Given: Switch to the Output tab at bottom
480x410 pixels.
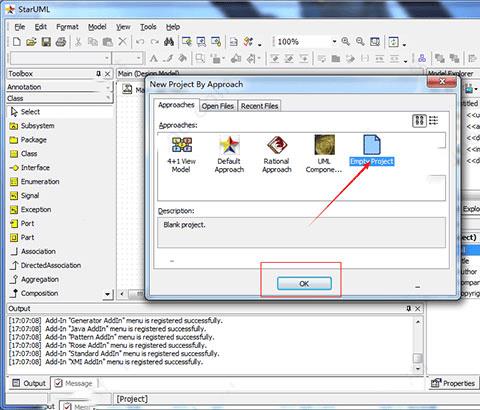Looking at the screenshot, I should click(29, 383).
